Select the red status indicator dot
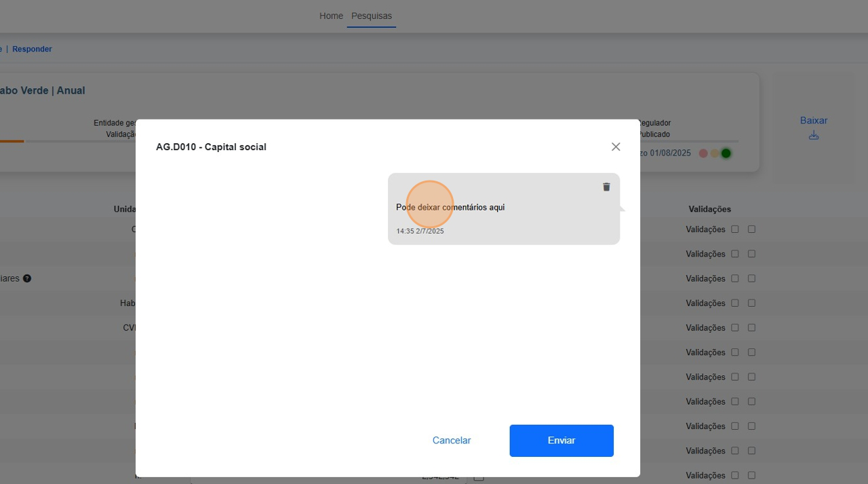Screen dimensions: 868x484 tap(703, 153)
